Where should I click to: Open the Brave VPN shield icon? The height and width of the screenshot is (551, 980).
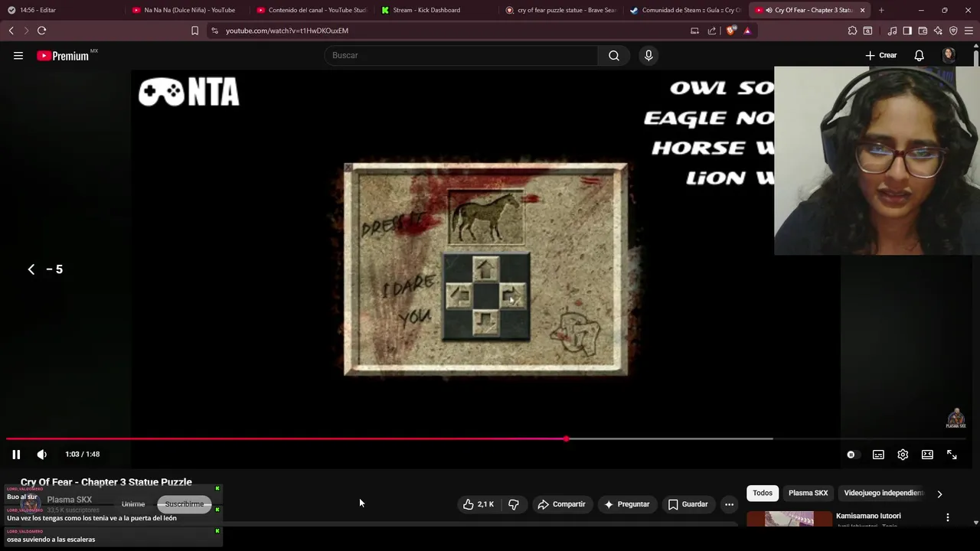point(953,31)
